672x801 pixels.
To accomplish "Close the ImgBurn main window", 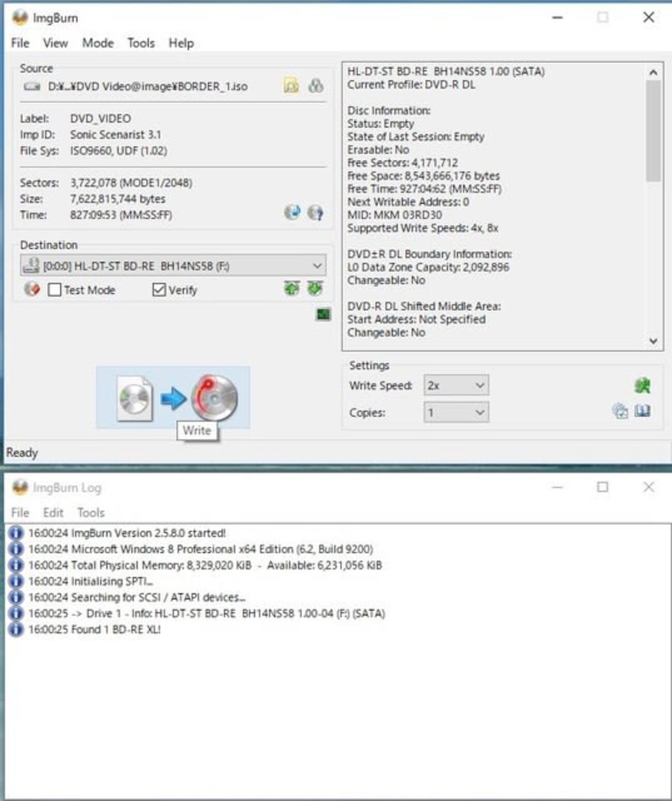I will 648,18.
